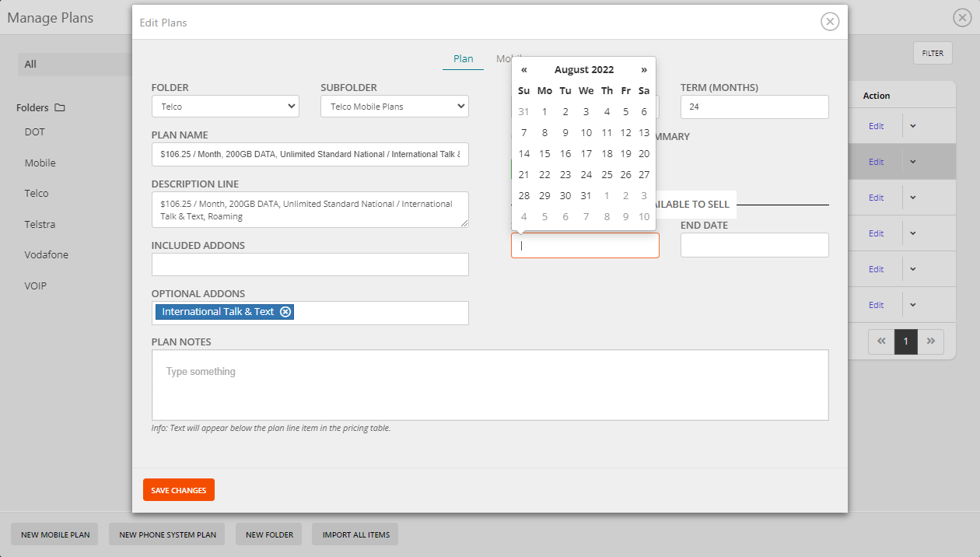Switch to the Mobile tab

click(x=509, y=58)
